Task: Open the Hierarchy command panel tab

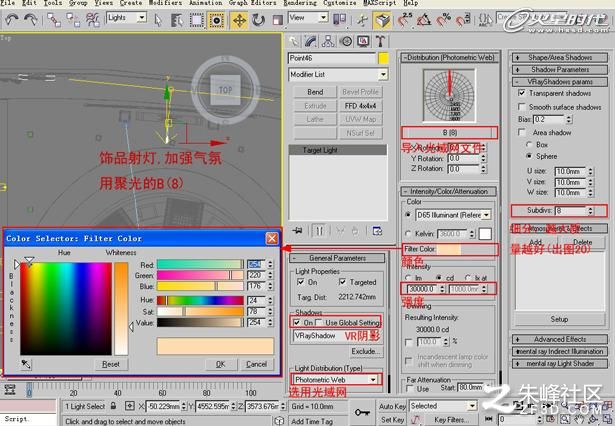Action: pos(328,41)
